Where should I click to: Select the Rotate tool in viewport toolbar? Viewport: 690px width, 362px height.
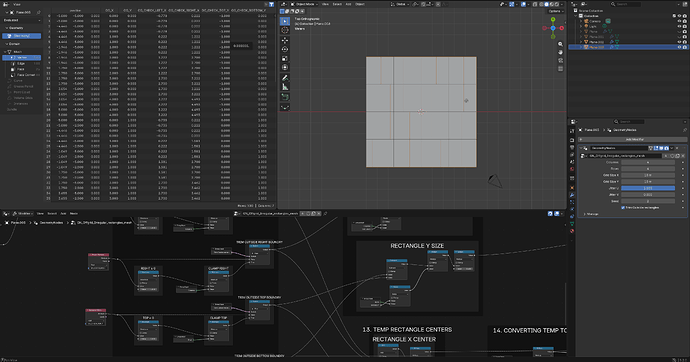point(285,49)
